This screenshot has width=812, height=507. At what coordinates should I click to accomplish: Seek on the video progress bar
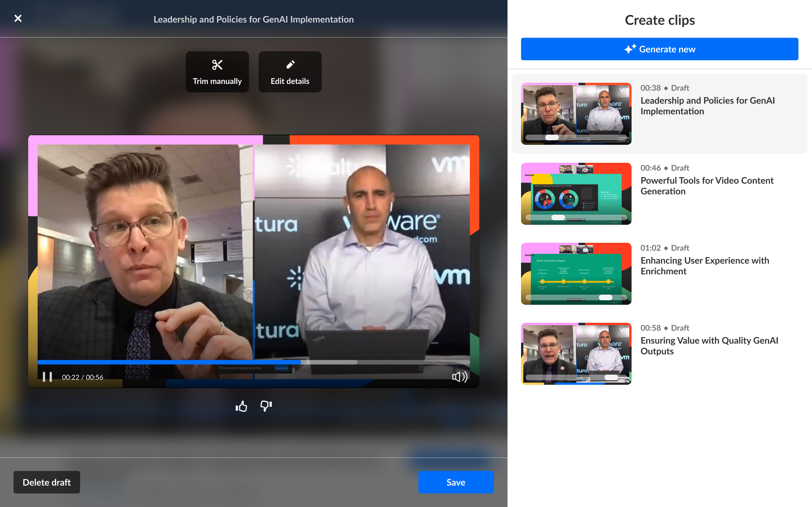253,362
